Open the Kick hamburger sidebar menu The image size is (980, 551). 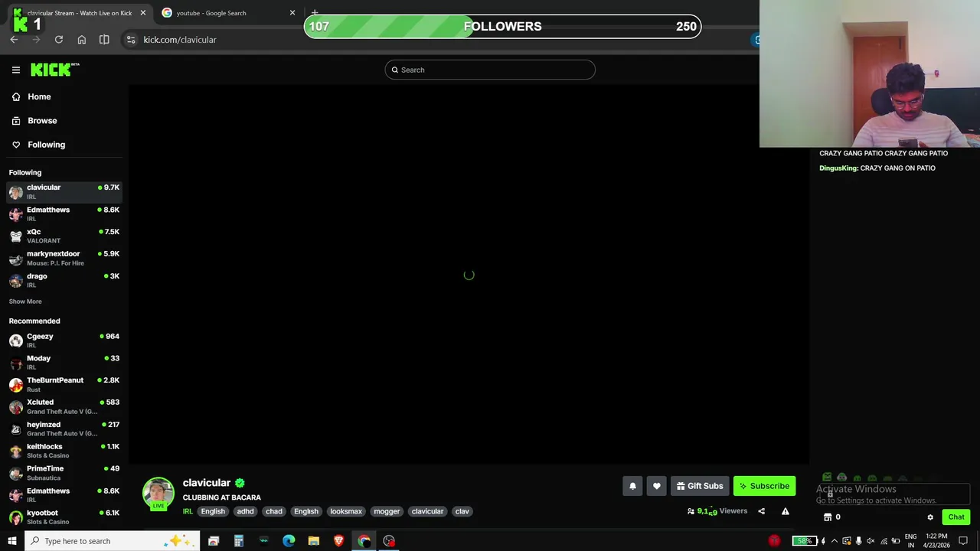pyautogui.click(x=15, y=70)
